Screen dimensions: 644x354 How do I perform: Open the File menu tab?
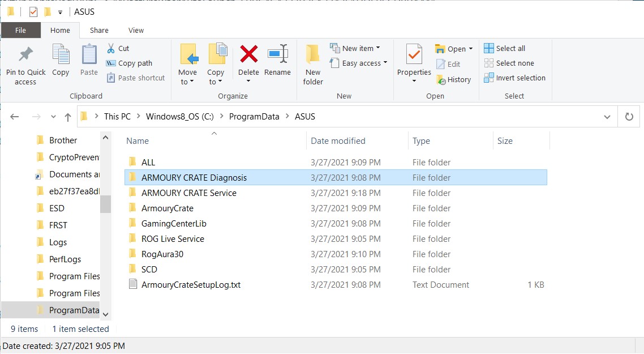(x=20, y=31)
